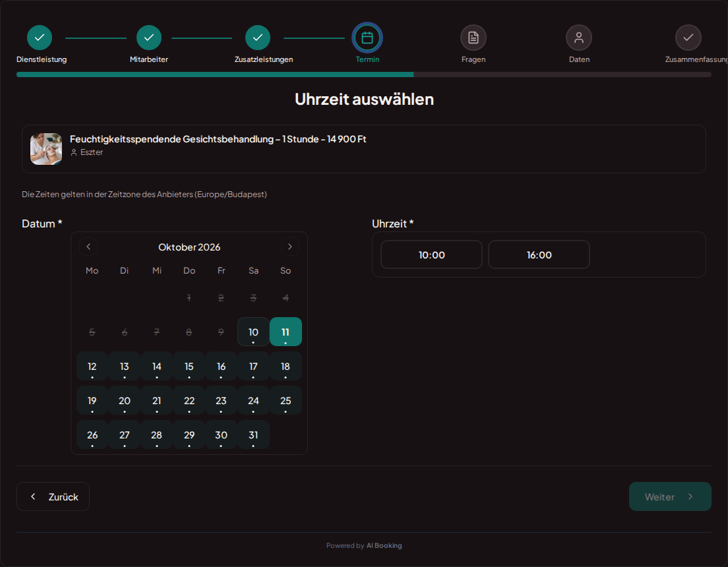This screenshot has height=567, width=728.
Task: Go to next month after Oktober 2026
Action: tap(289, 247)
